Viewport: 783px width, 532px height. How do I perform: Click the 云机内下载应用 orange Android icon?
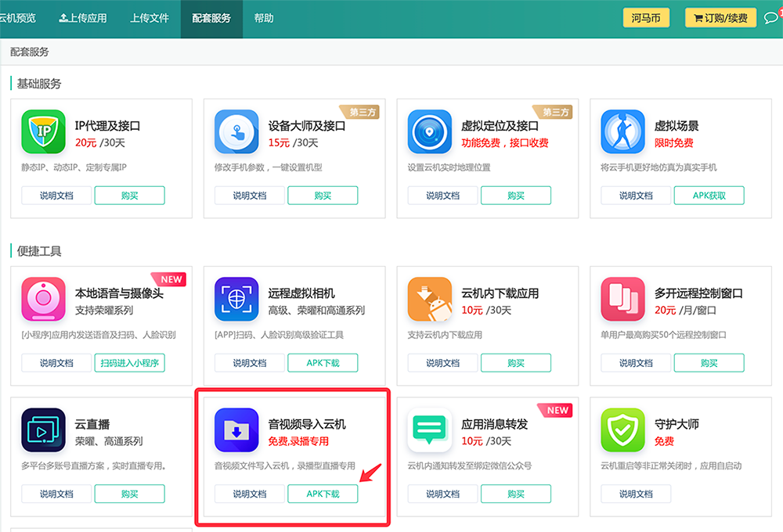click(430, 299)
